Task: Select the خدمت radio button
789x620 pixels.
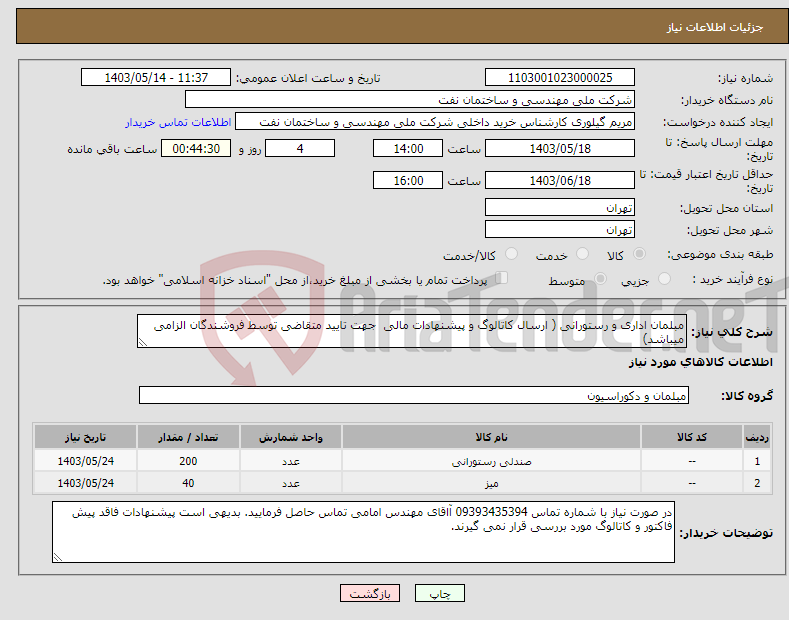Action: [x=582, y=254]
